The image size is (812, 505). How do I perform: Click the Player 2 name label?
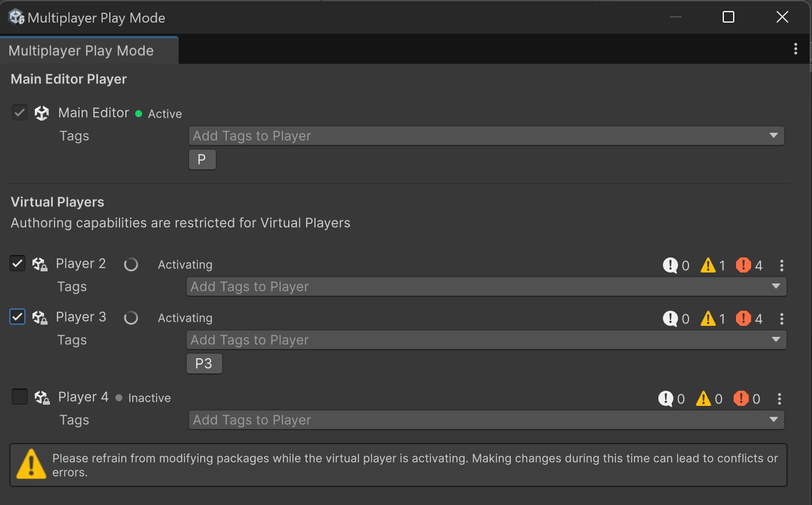point(81,264)
